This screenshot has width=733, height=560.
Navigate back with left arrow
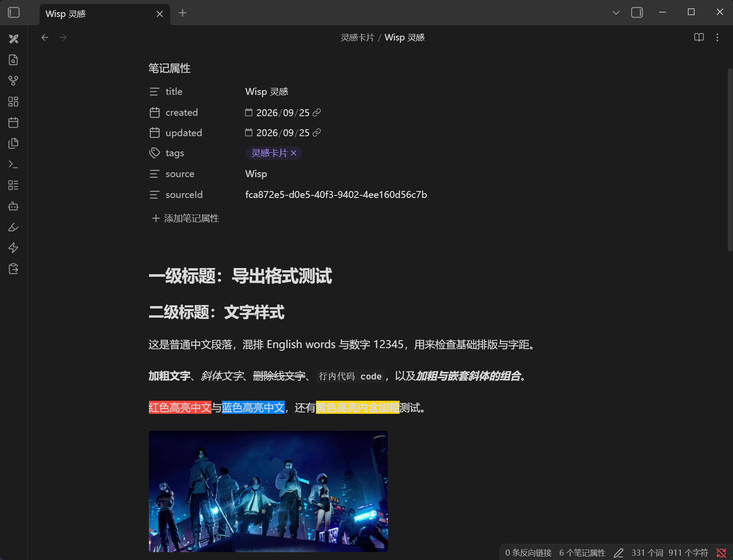[x=44, y=38]
